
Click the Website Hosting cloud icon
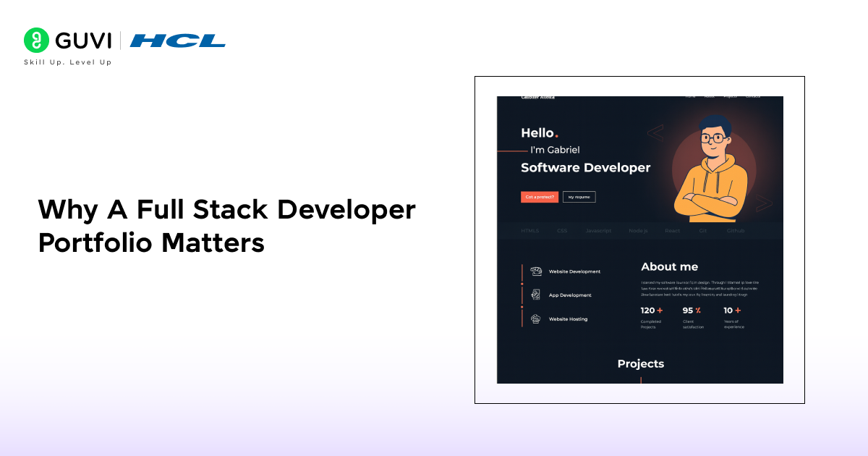(x=535, y=318)
